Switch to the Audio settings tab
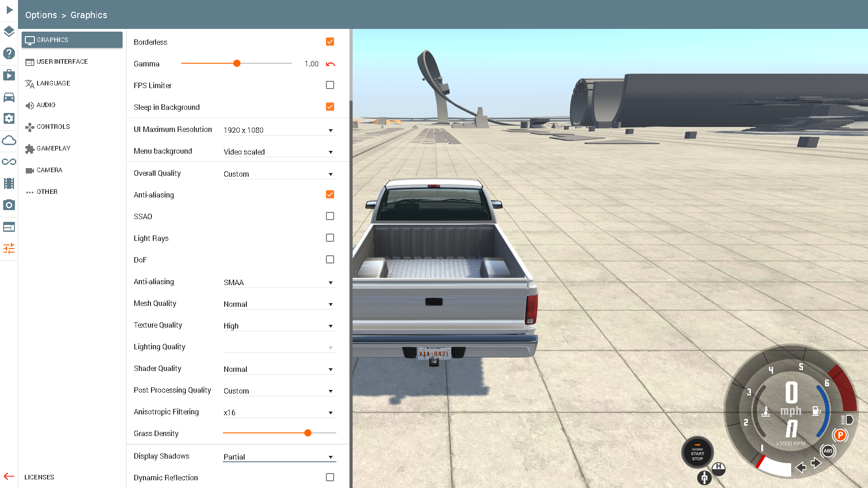The width and height of the screenshot is (868, 488). pos(46,105)
